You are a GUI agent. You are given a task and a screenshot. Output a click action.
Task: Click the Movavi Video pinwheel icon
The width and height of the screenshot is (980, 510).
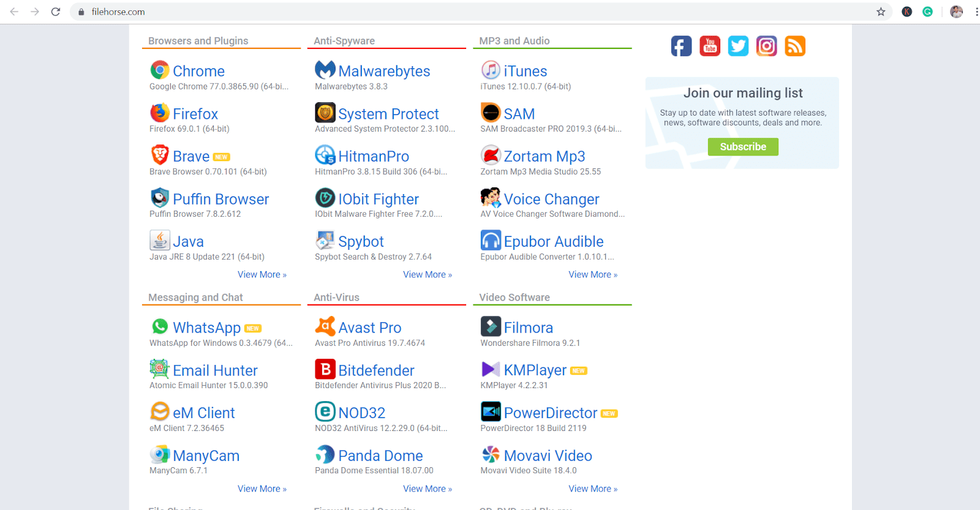(491, 454)
